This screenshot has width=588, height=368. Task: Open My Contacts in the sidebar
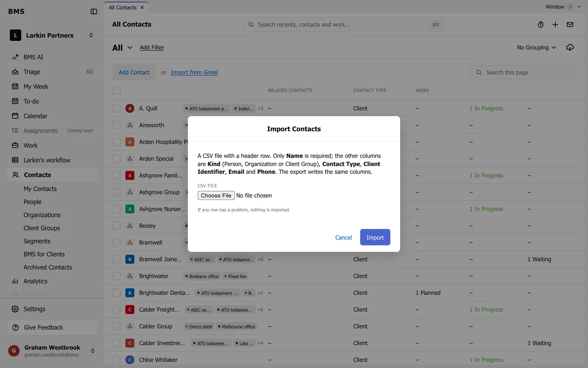pos(40,189)
